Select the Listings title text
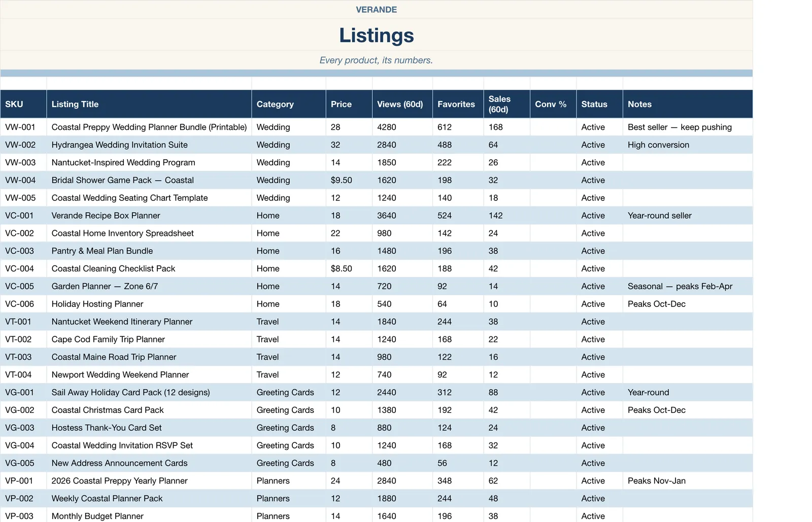 tap(377, 35)
